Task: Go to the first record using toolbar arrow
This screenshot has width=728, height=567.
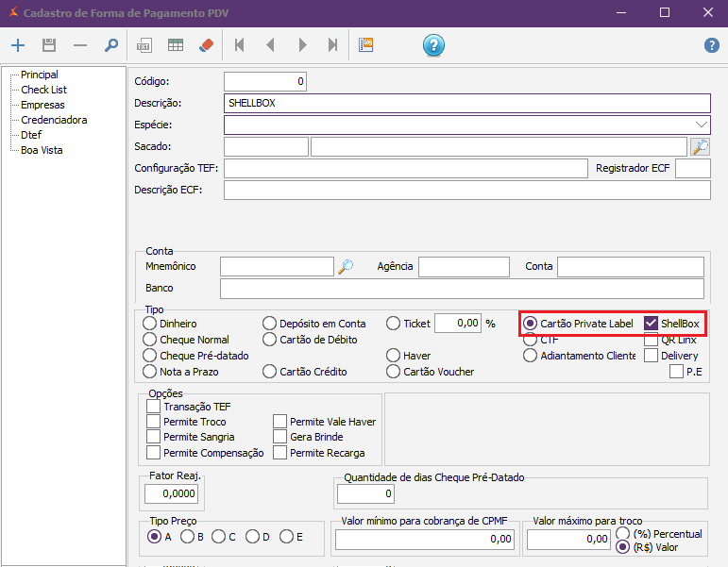Action: 240,44
